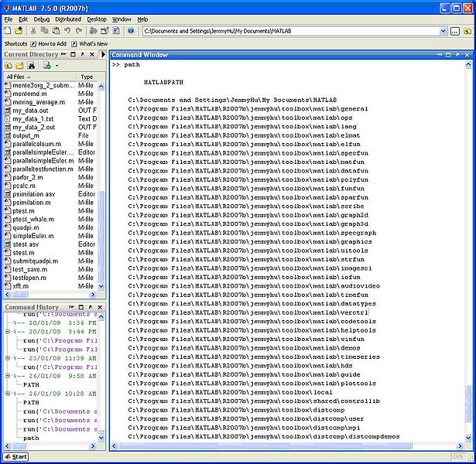Click the Cut icon in the toolbar
Image resolution: width=476 pixels, height=464 pixels.
coord(33,31)
